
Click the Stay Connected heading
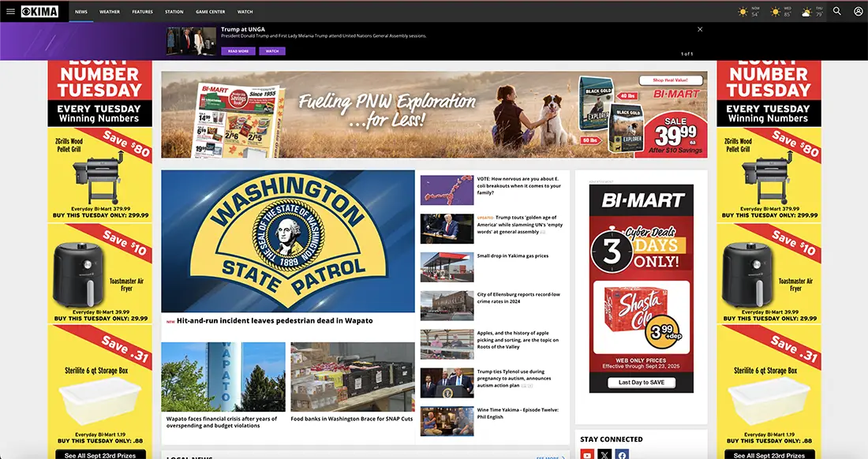coord(611,439)
